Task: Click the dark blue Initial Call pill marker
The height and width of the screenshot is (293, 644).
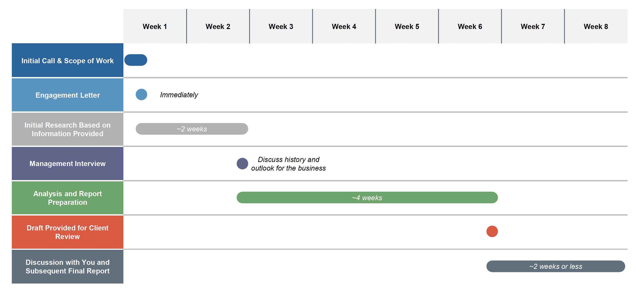Action: click(136, 60)
